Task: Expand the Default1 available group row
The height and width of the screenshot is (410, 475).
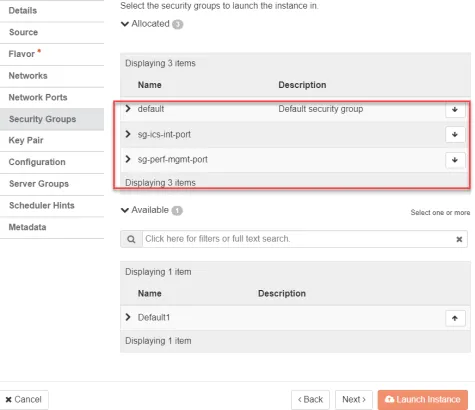Action: (x=128, y=317)
